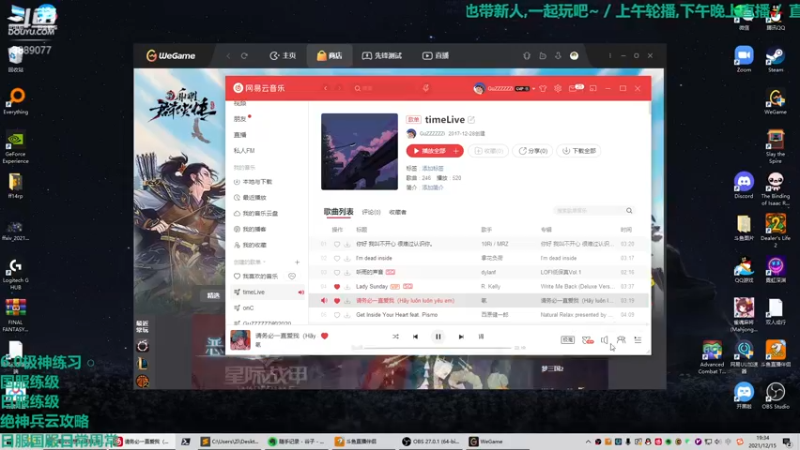Download Get Inside Your Heart song
This screenshot has width=800, height=450.
click(x=347, y=315)
